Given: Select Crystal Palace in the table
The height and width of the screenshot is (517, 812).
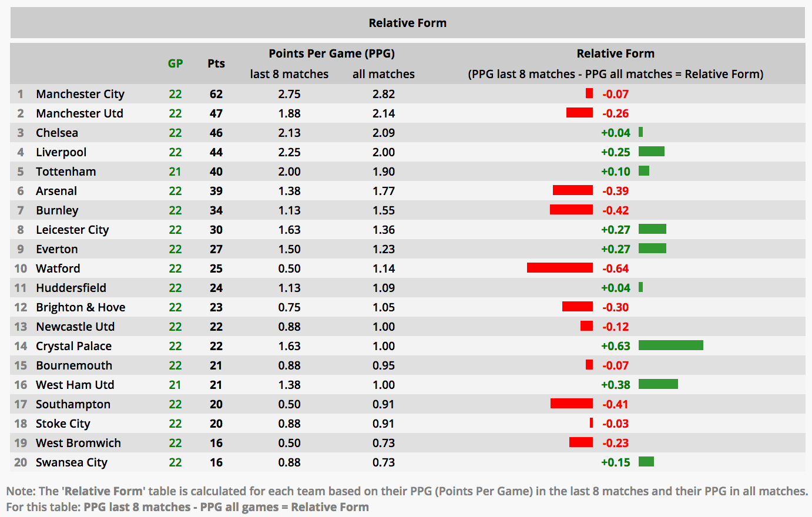Looking at the screenshot, I should coord(73,346).
